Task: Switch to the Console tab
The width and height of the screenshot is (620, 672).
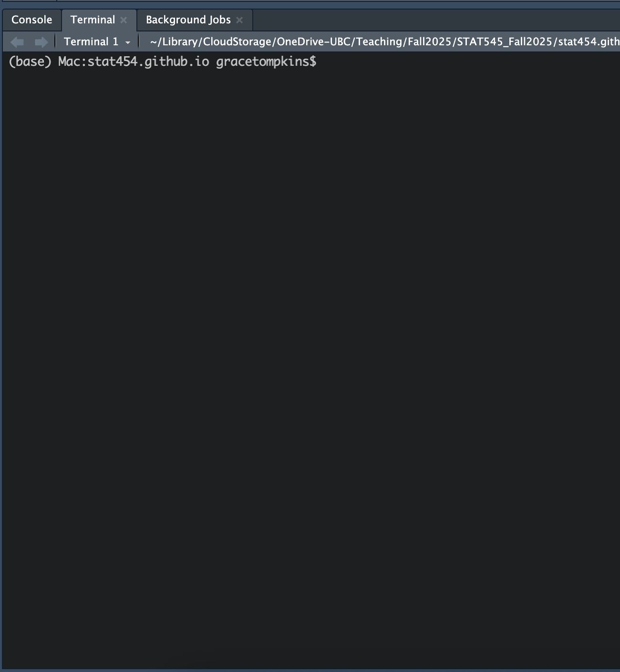Action: (x=31, y=20)
